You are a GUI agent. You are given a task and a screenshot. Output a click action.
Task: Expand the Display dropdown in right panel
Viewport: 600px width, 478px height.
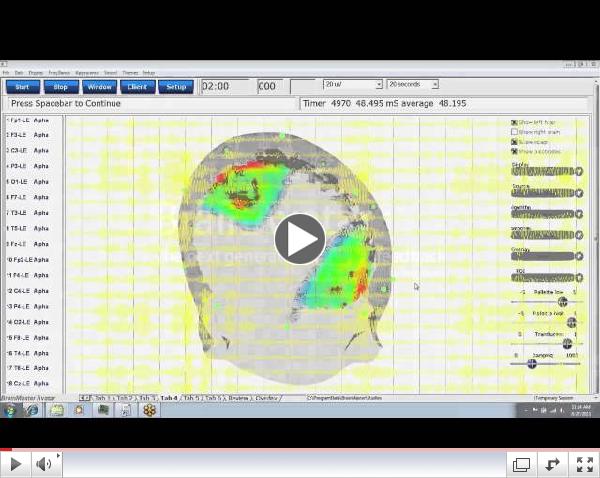(578, 172)
